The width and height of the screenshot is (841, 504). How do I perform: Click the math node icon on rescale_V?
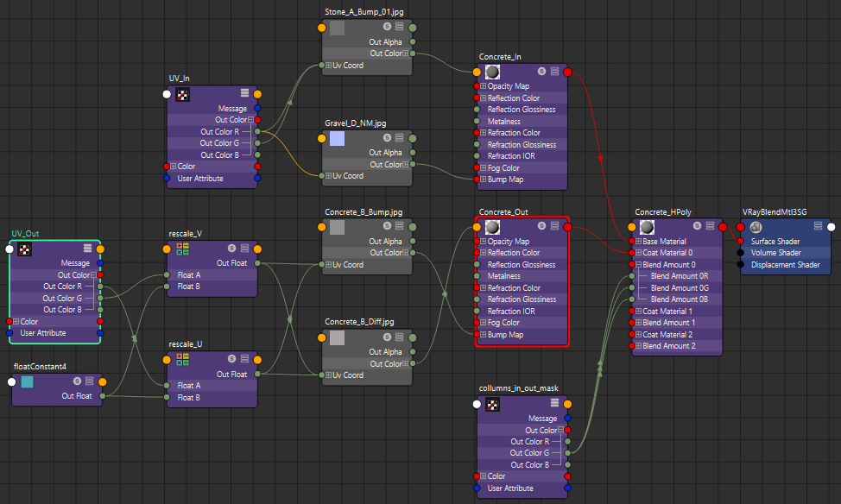click(x=182, y=249)
